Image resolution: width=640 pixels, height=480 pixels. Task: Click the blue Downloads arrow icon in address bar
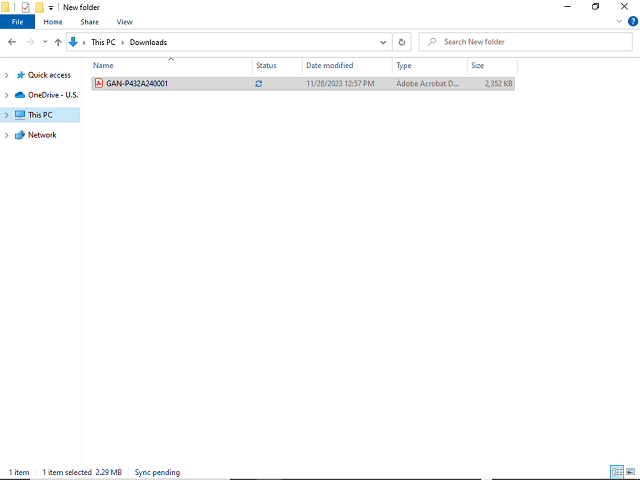coord(73,42)
